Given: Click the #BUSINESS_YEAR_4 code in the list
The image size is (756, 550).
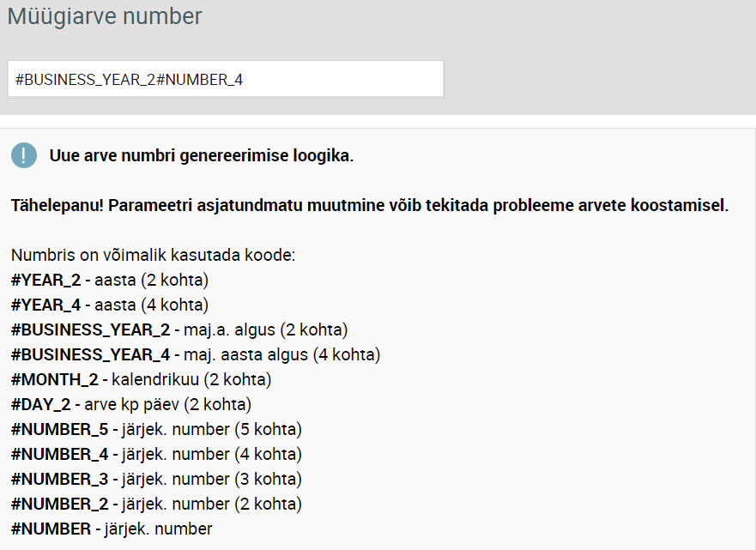Looking at the screenshot, I should click(x=91, y=355).
